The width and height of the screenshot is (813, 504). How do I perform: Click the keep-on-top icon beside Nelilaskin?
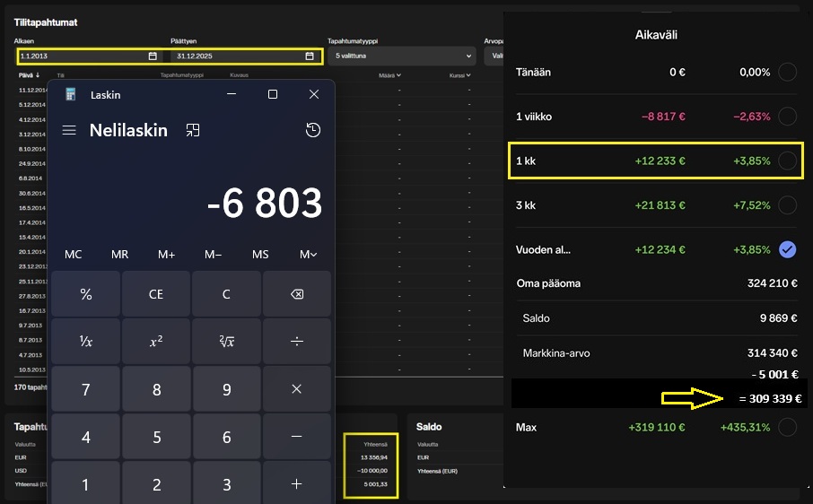[x=192, y=131]
